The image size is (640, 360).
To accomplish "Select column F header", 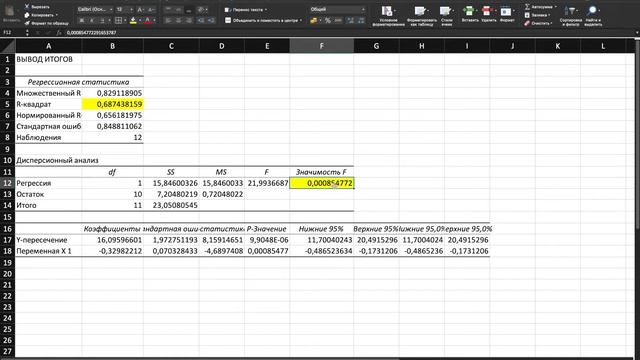I will coord(322,46).
